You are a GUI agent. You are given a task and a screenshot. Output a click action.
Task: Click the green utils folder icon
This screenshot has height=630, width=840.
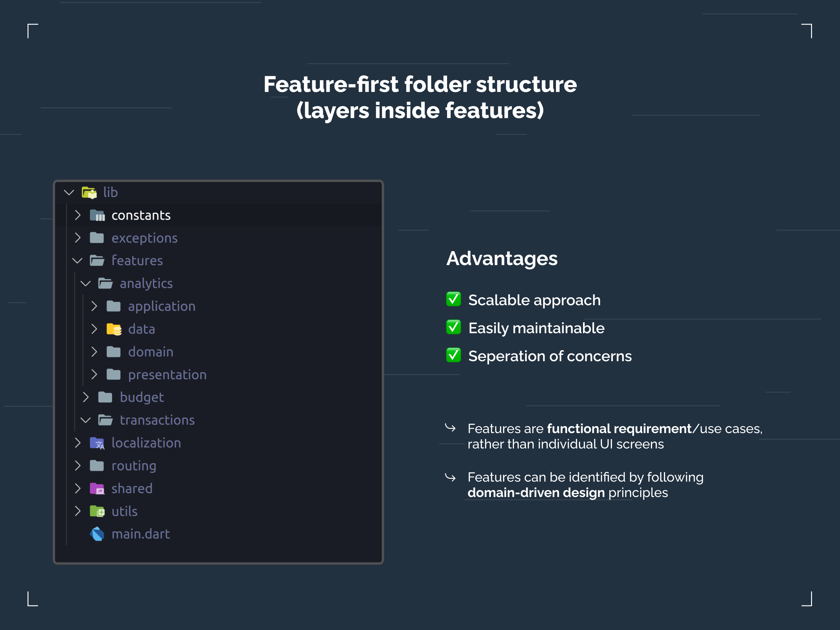97,511
